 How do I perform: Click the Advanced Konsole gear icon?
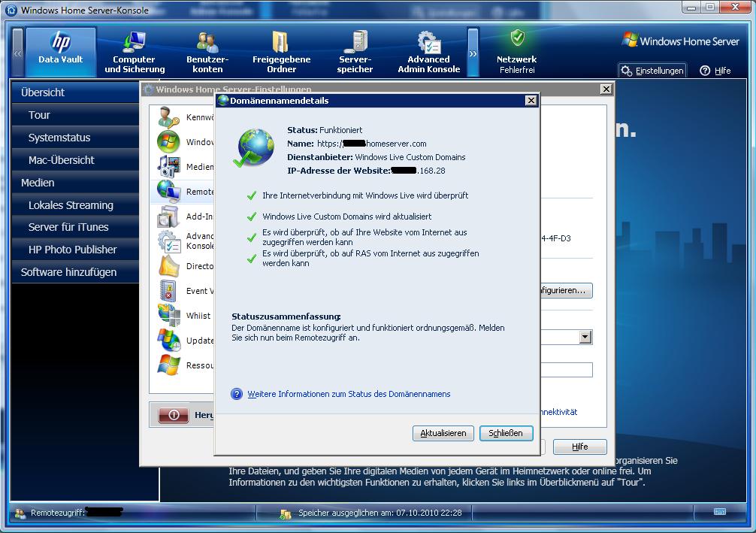tap(168, 241)
